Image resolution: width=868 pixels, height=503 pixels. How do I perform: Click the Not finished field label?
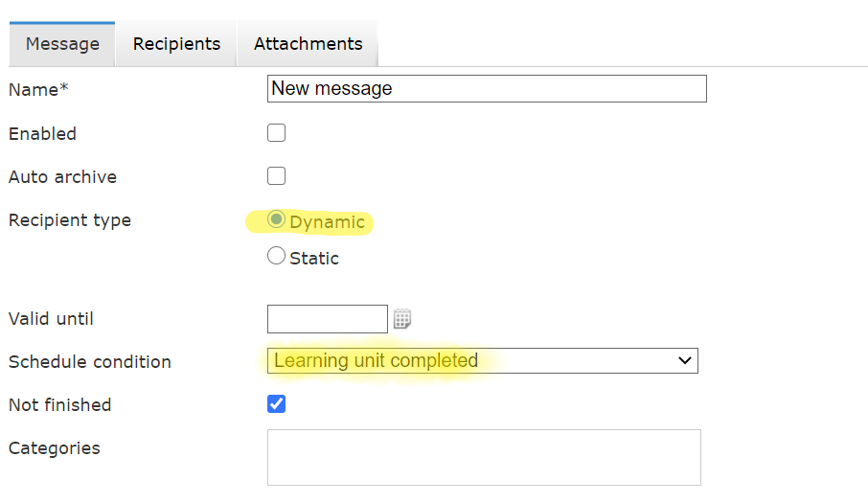point(59,405)
